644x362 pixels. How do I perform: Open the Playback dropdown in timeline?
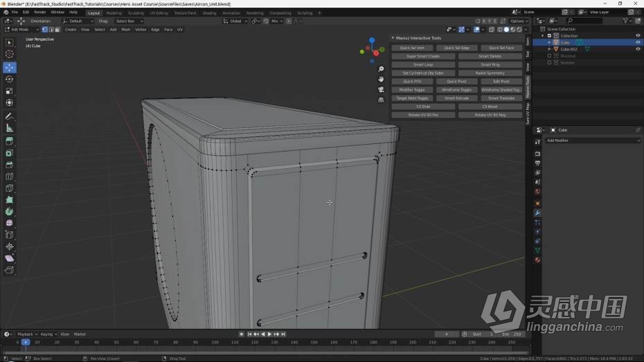tap(27, 334)
